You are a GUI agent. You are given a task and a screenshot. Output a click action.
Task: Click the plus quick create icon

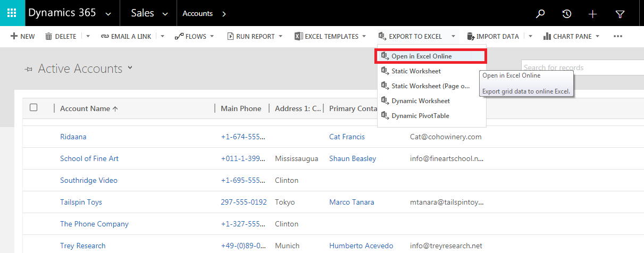point(593,14)
